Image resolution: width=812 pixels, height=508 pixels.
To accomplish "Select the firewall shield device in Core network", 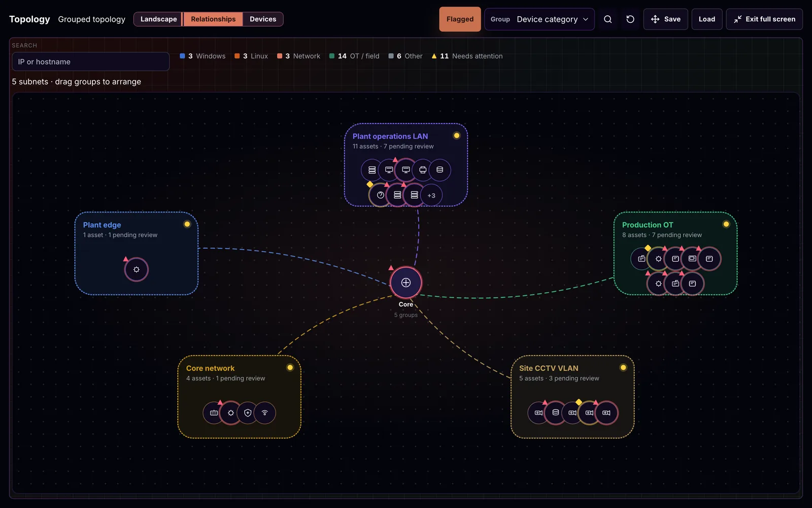I will (248, 413).
